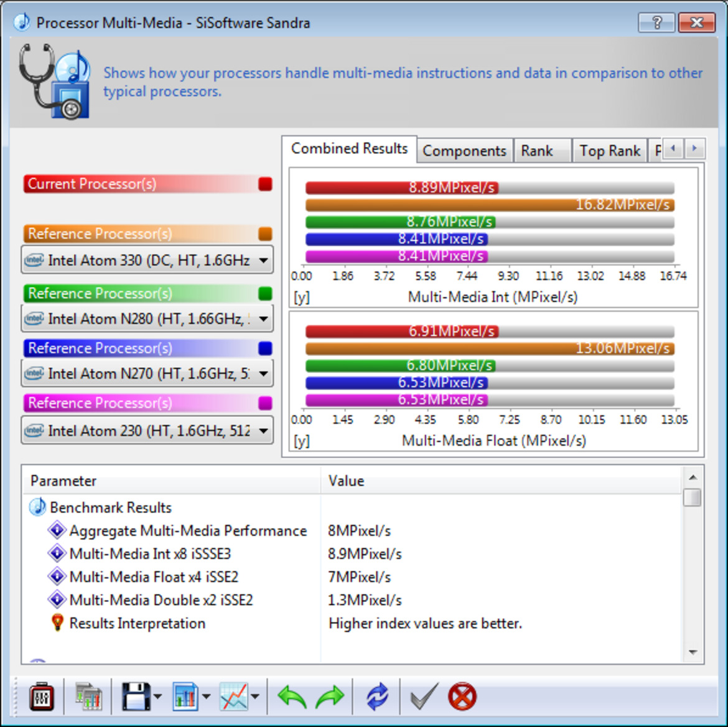Toggle the orange reference processor color box
The image size is (728, 727).
(x=265, y=233)
